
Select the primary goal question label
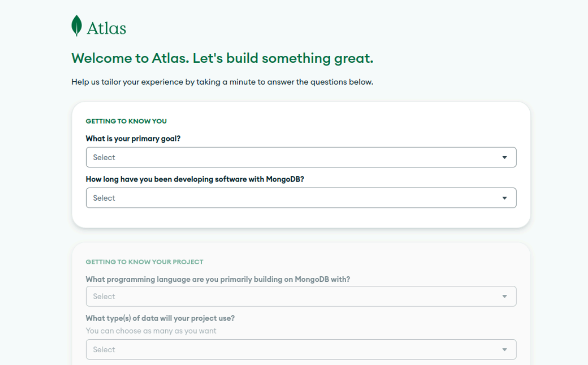pyautogui.click(x=132, y=138)
